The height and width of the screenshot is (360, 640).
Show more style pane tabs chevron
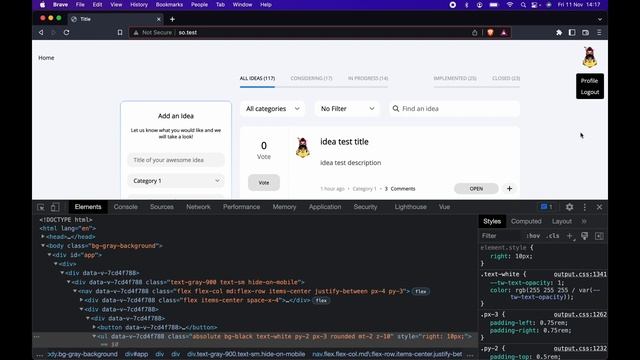pyautogui.click(x=584, y=221)
